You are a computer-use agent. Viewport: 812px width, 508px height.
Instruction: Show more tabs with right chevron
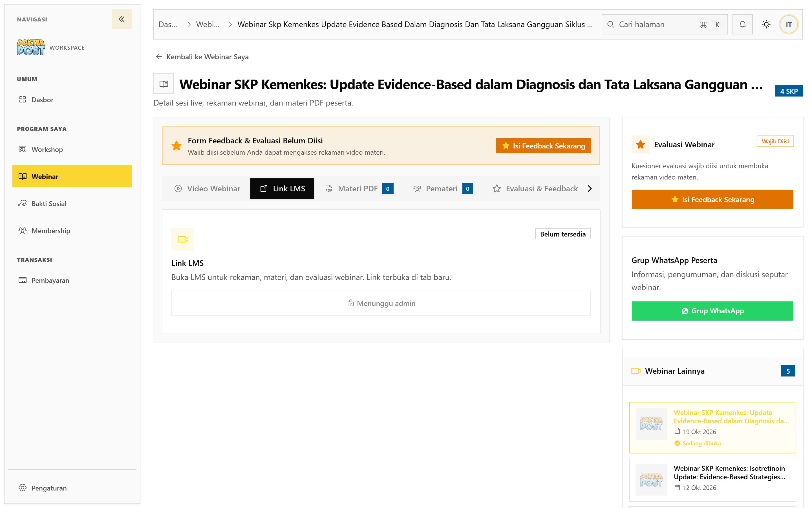pyautogui.click(x=590, y=189)
